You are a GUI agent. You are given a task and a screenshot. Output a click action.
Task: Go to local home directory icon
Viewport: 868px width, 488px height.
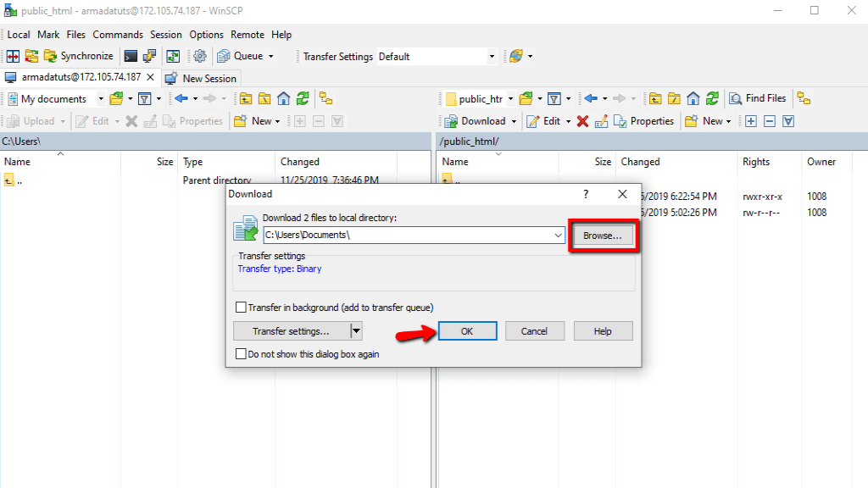click(x=283, y=99)
